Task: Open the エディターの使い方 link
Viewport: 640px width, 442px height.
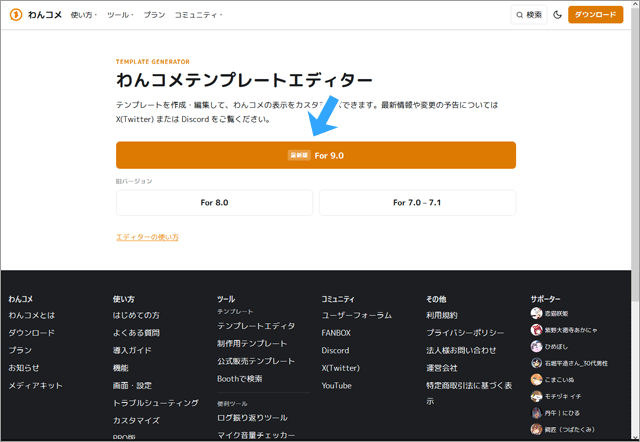Action: click(x=147, y=237)
